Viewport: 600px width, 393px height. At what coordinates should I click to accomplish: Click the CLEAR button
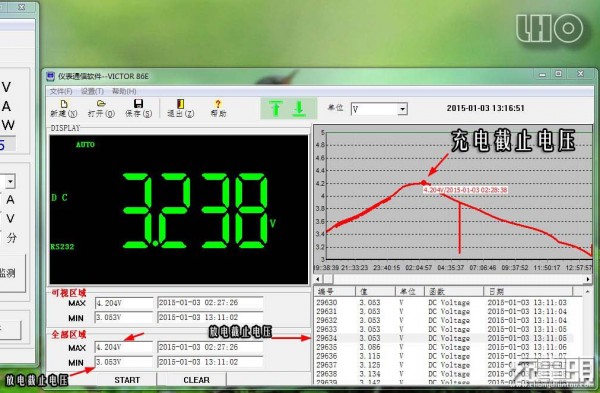[196, 380]
